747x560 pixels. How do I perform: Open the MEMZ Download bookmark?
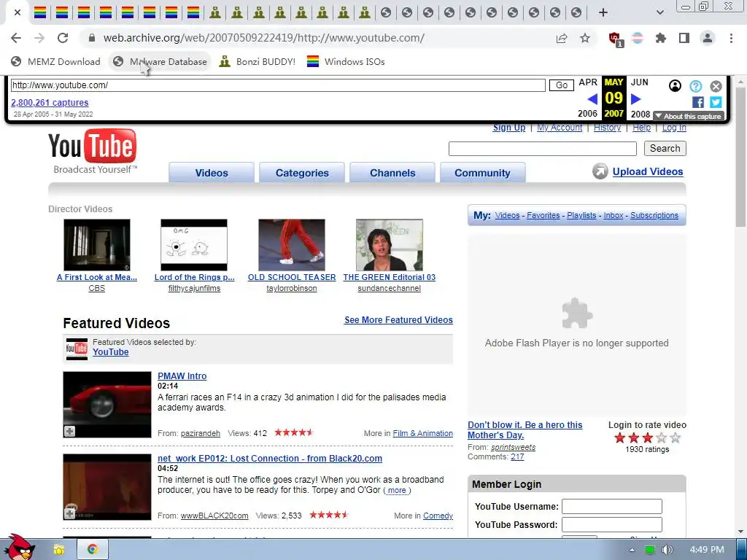[55, 61]
